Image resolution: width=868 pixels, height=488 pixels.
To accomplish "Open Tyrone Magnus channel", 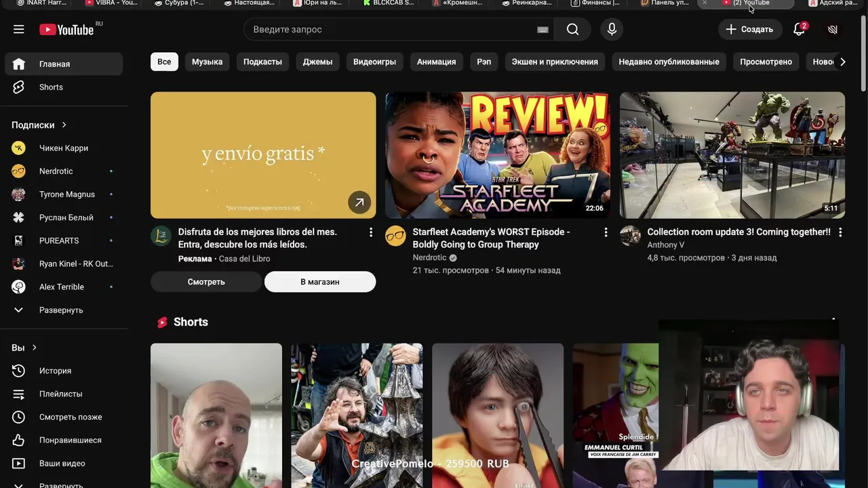I will click(64, 194).
